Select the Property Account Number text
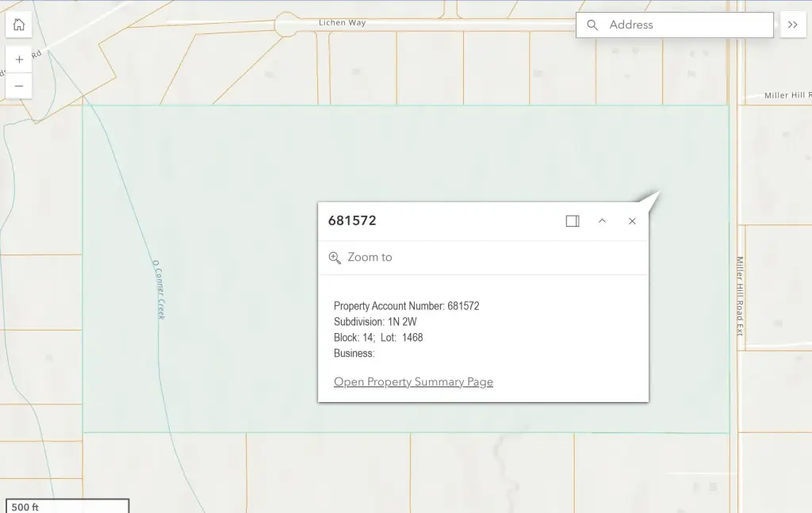This screenshot has width=812, height=513. pyautogui.click(x=407, y=306)
